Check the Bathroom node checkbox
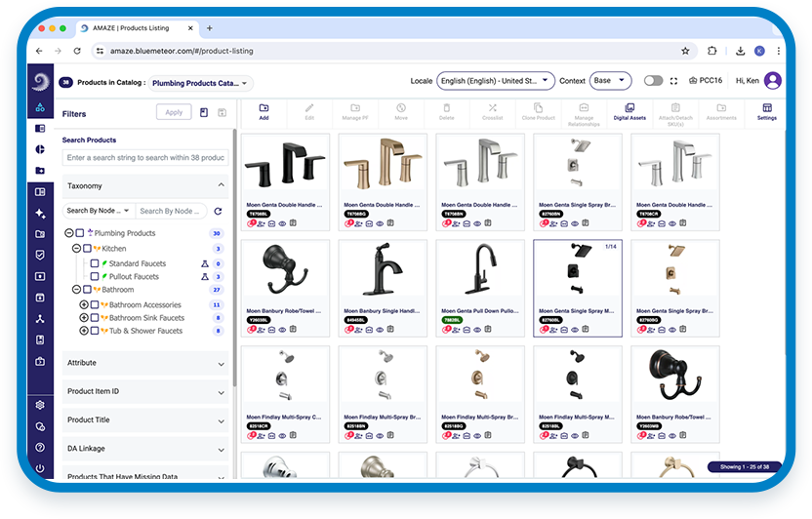Screen dimensions: 812x519 pyautogui.click(x=87, y=289)
